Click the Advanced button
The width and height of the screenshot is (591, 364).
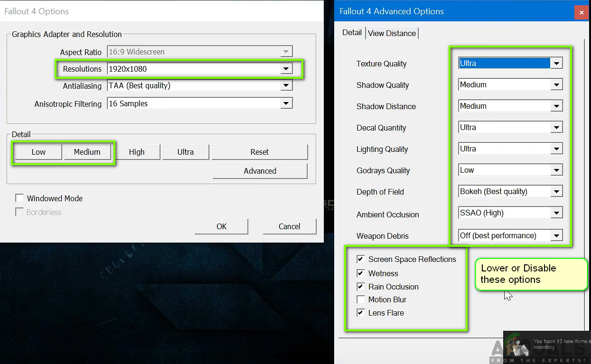click(x=260, y=171)
